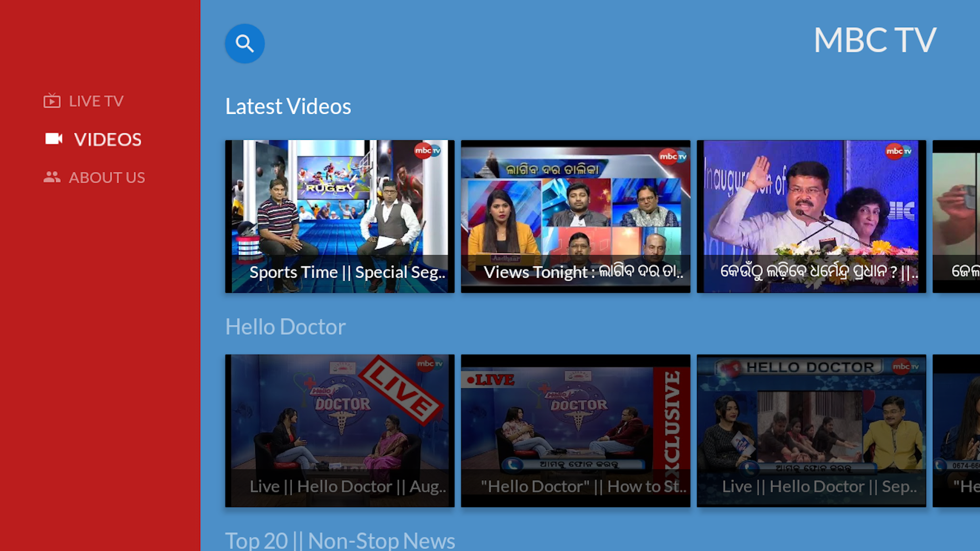
Task: Open partially visible fourth Latest Videos thumbnail
Action: pos(956,216)
